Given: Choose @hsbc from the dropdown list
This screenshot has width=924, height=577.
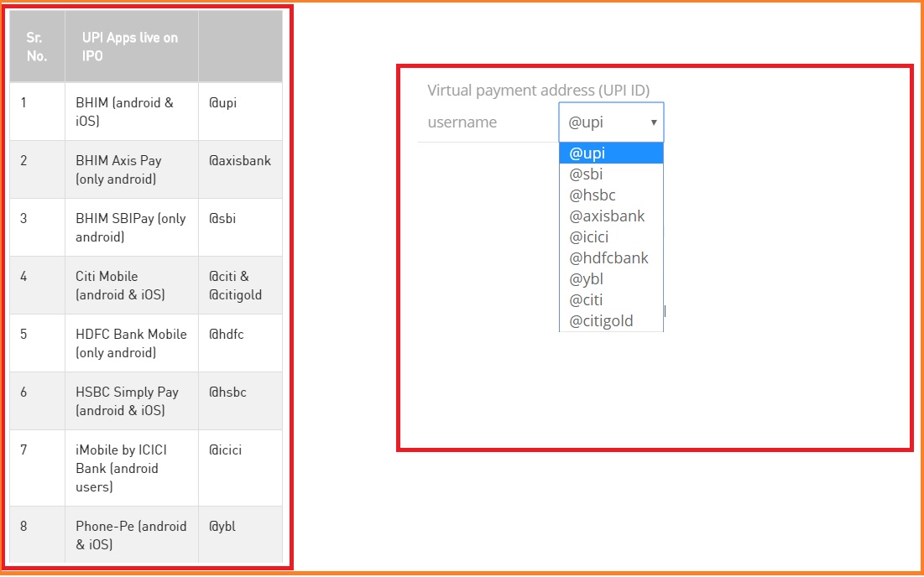Looking at the screenshot, I should point(611,195).
